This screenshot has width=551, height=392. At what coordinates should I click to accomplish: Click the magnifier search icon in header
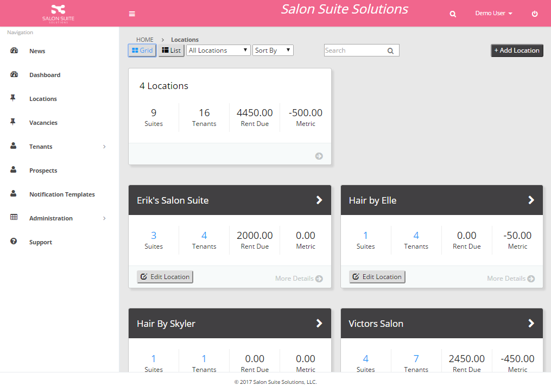tap(453, 14)
